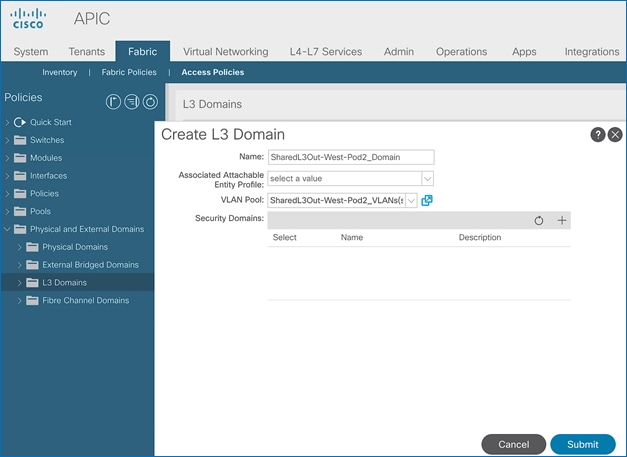Select Modules in the tree
This screenshot has width=627, height=457.
coord(46,158)
